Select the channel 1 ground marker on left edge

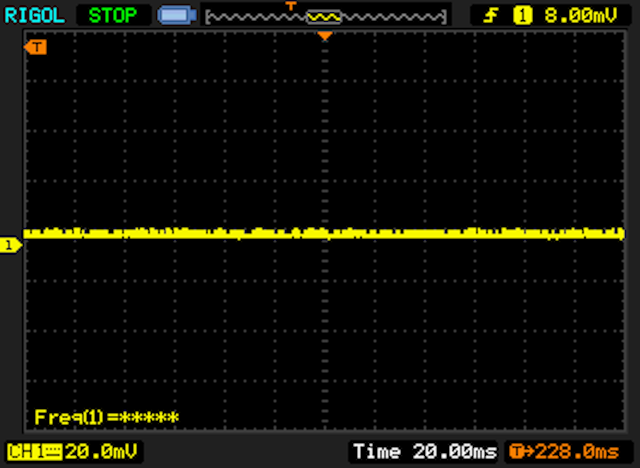click(x=10, y=245)
